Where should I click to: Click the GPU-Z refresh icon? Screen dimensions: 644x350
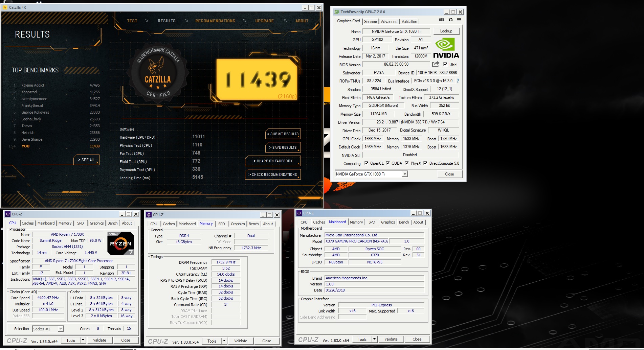[450, 20]
